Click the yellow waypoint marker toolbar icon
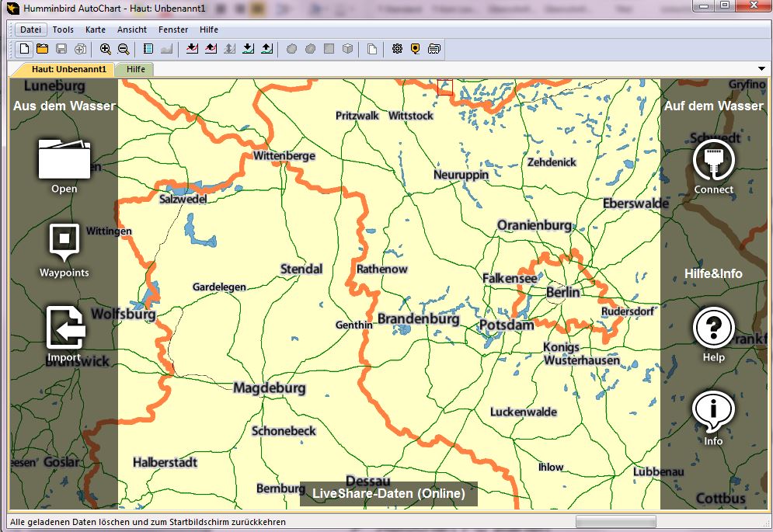Image resolution: width=773 pixels, height=532 pixels. [x=416, y=49]
